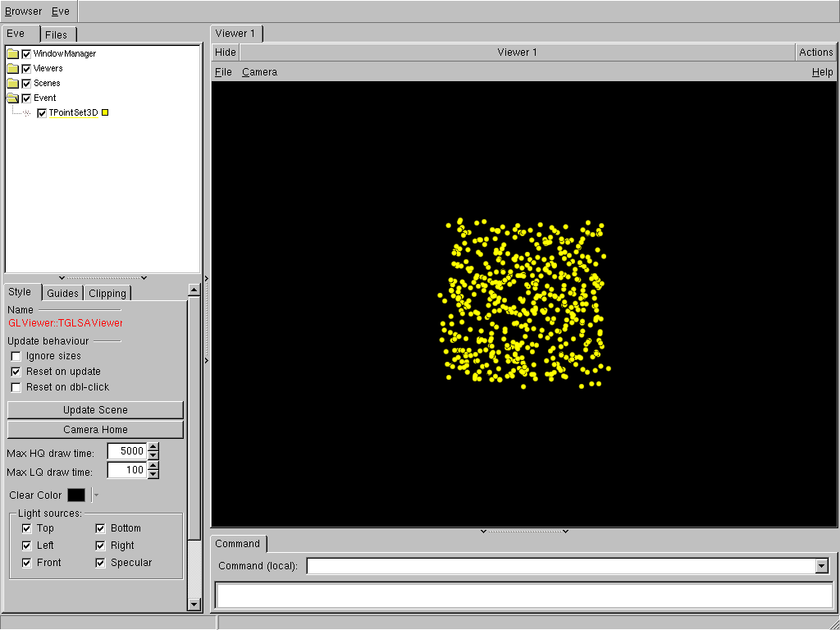Decrease Max LQ draw time with down arrow

coord(153,475)
